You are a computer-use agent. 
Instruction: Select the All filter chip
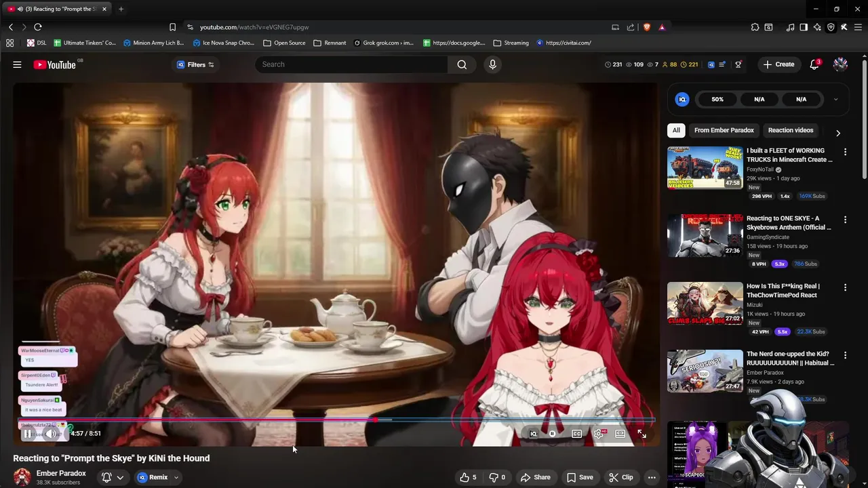[676, 130]
